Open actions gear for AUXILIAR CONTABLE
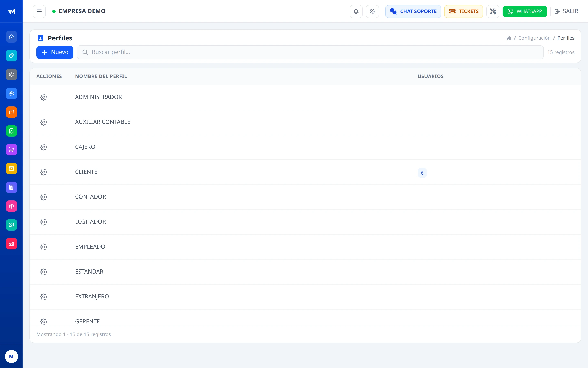 44,122
